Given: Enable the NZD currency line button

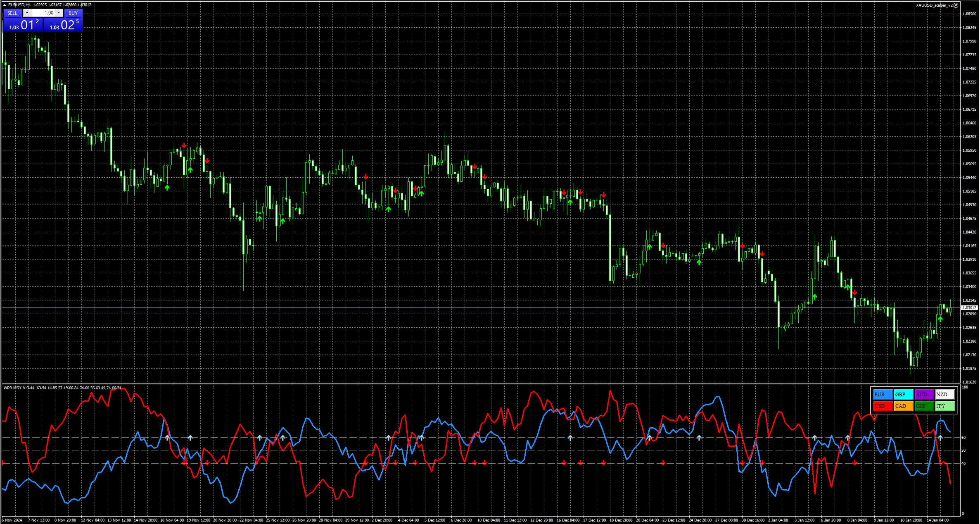Looking at the screenshot, I should point(945,394).
